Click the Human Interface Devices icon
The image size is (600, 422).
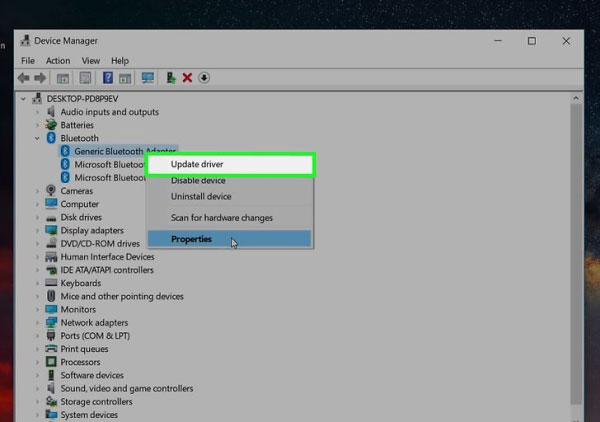(x=51, y=256)
